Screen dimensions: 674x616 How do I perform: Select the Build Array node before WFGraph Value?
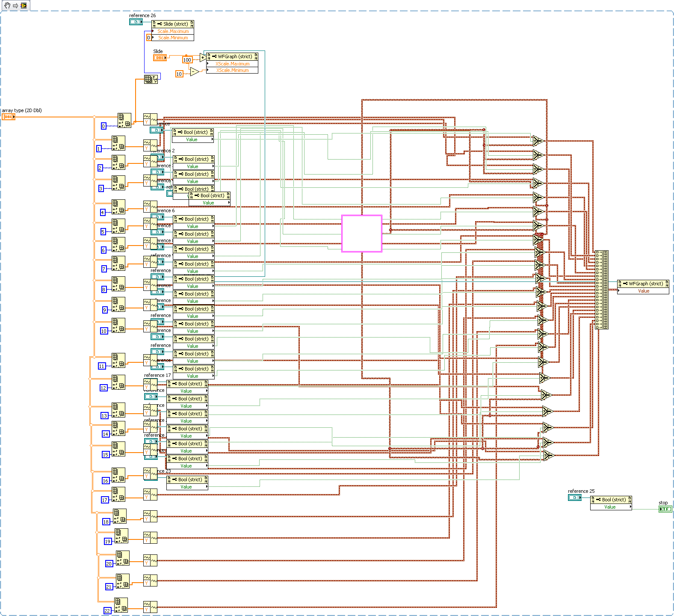click(x=601, y=290)
